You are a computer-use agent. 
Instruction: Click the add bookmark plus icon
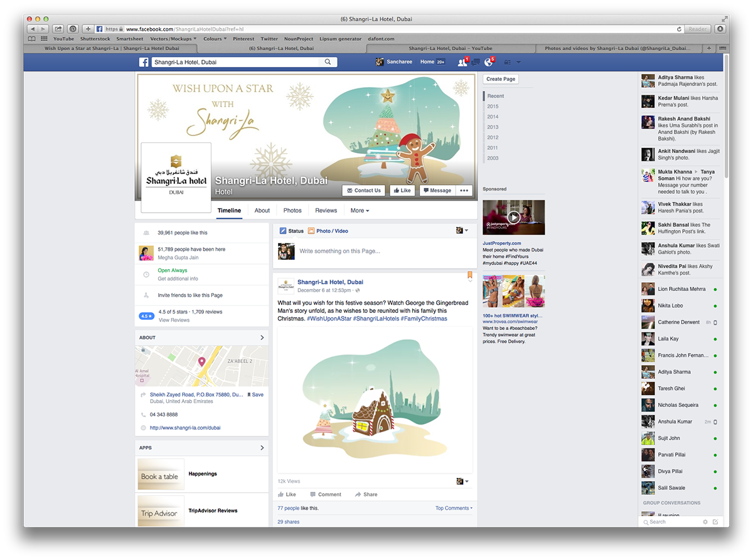[x=88, y=29]
